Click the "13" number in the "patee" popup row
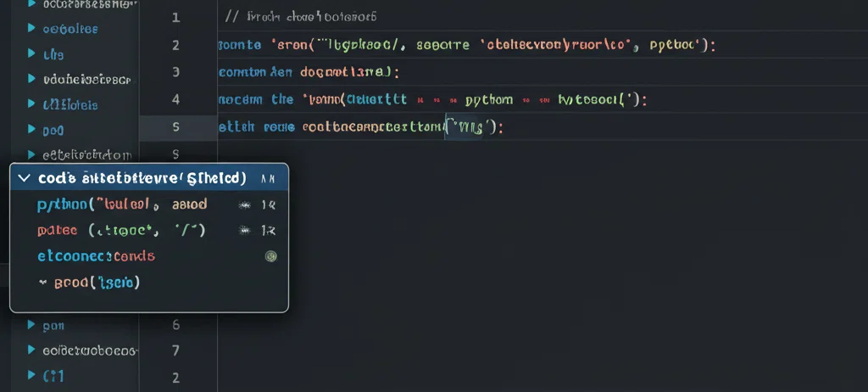 [x=268, y=230]
